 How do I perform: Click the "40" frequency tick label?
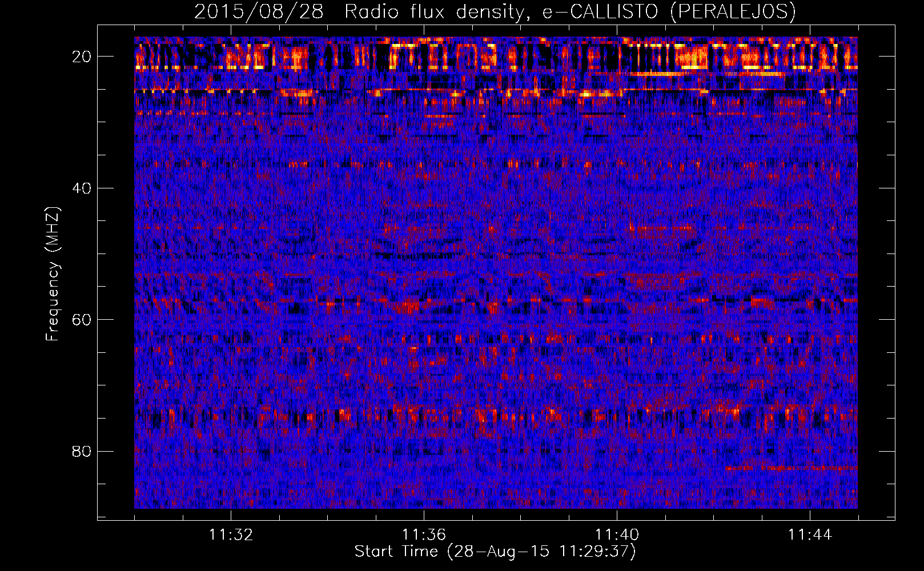pos(82,188)
